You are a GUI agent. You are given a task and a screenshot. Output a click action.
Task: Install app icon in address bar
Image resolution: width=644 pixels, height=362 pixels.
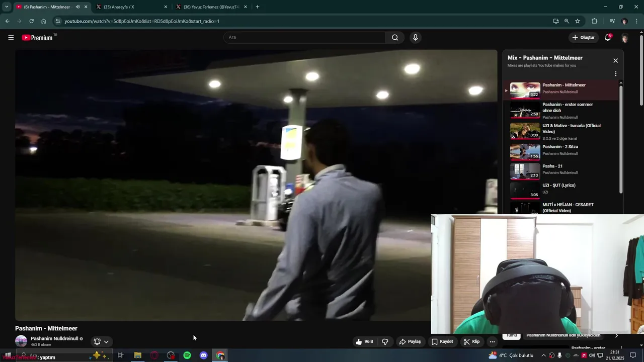(x=556, y=21)
